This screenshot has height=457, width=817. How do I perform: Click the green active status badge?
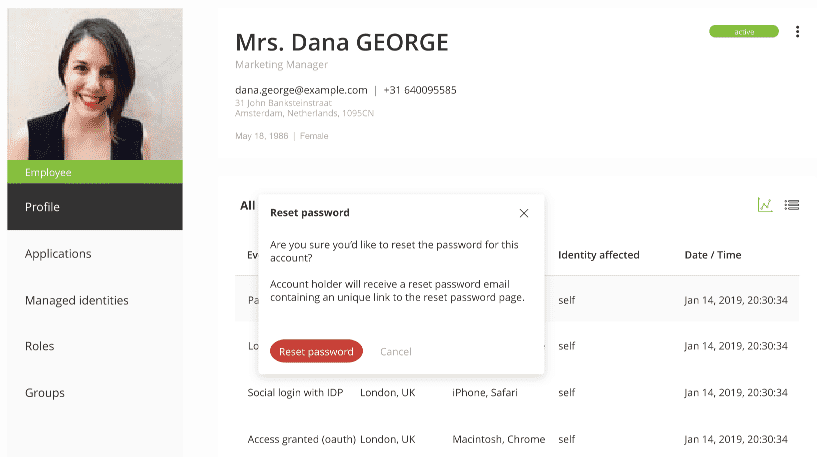tap(744, 32)
